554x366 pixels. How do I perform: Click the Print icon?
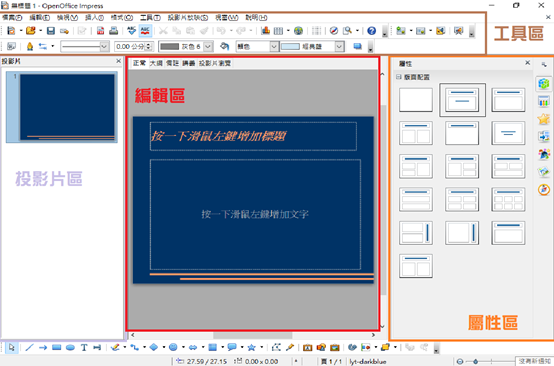[x=113, y=31]
